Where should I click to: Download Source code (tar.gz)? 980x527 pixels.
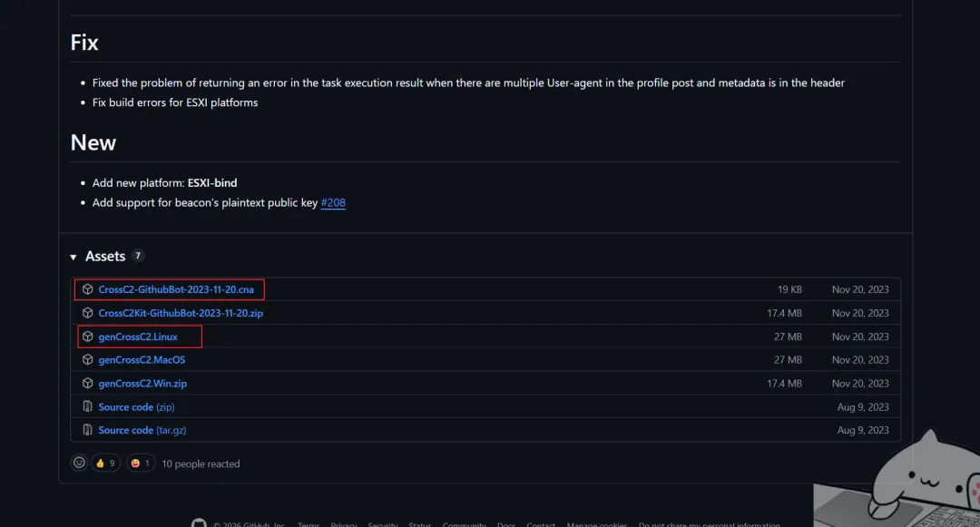pos(142,430)
